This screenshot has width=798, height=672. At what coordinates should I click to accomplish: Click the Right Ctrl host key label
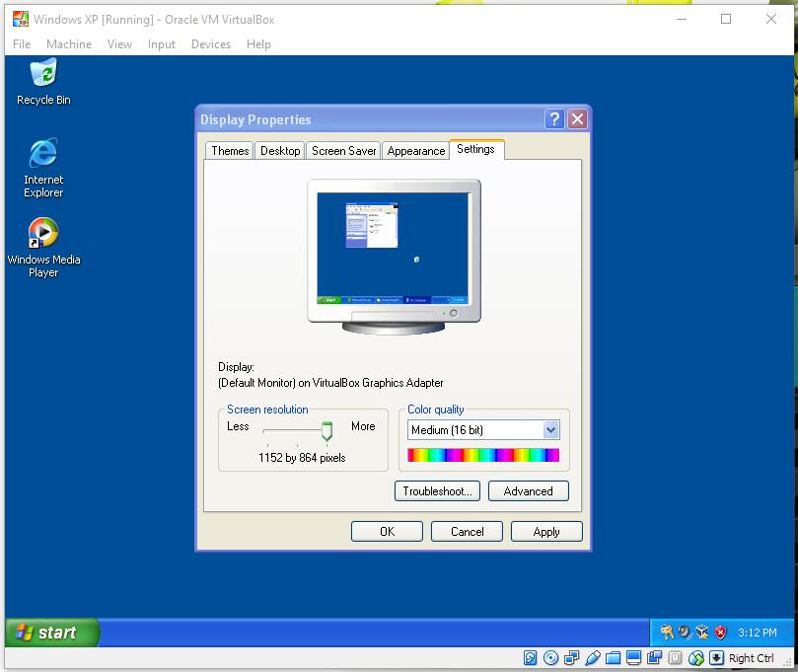tap(752, 658)
